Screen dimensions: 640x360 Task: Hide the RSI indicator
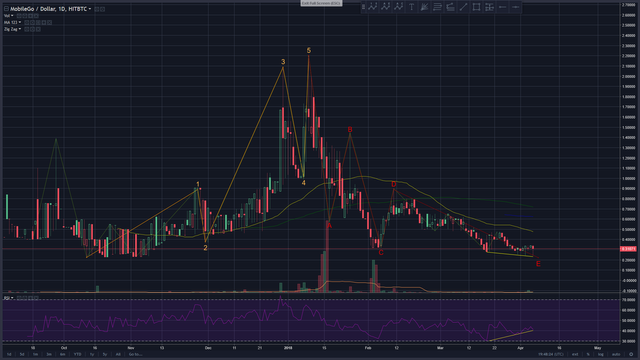click(19, 298)
